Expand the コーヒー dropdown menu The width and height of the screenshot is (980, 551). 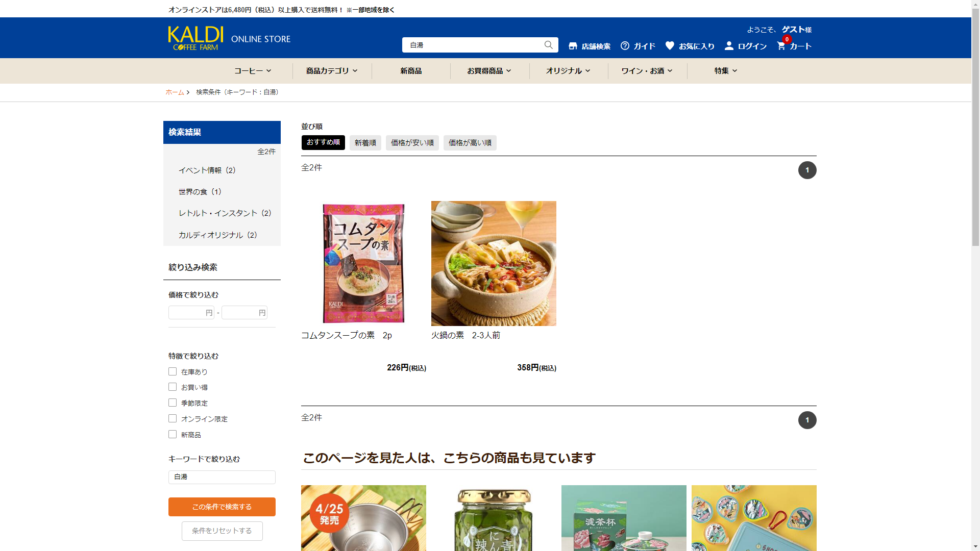coord(253,71)
